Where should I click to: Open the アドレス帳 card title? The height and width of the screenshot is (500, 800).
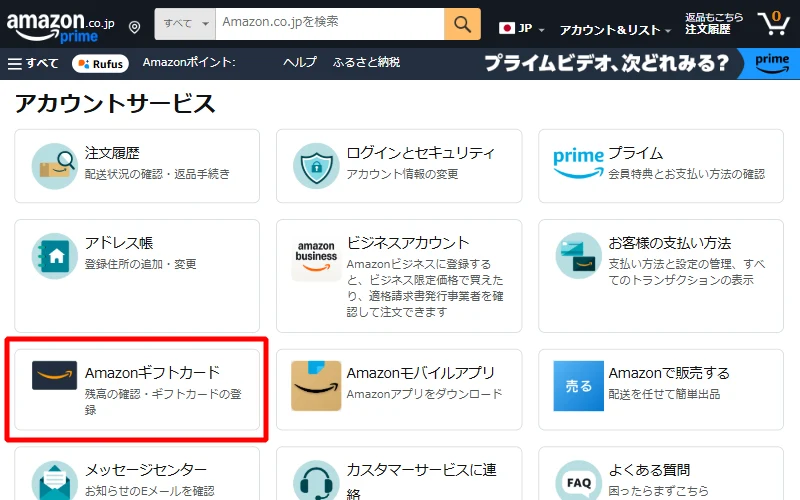[119, 243]
